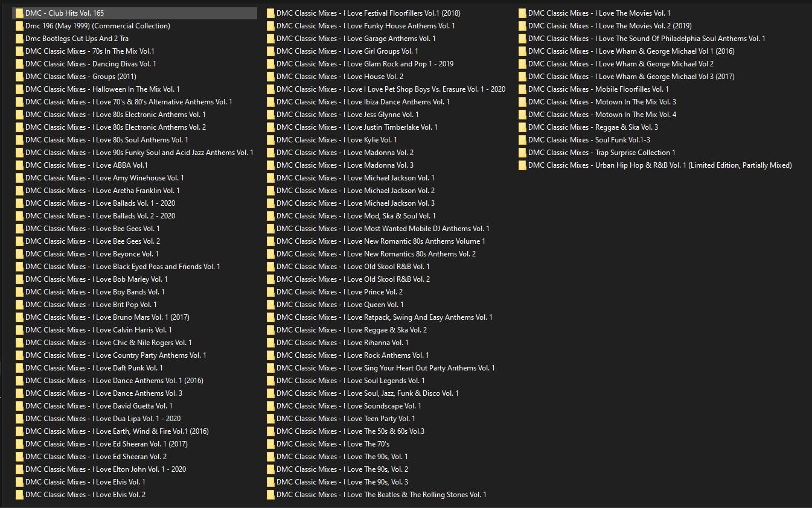Click folder icon for Dmc 196 (May 1999)
This screenshot has height=508, width=812.
(x=19, y=26)
